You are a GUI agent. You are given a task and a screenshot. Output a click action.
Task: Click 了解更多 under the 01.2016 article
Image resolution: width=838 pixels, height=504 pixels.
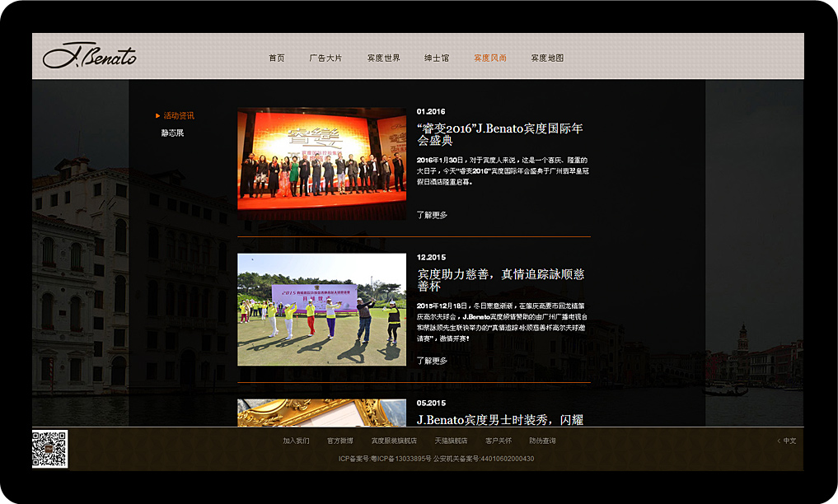[x=432, y=215]
